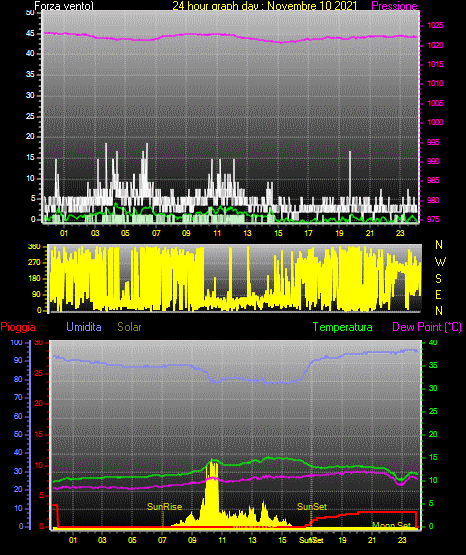Click the Temperatura legend label
The height and width of the screenshot is (555, 466).
(x=342, y=327)
